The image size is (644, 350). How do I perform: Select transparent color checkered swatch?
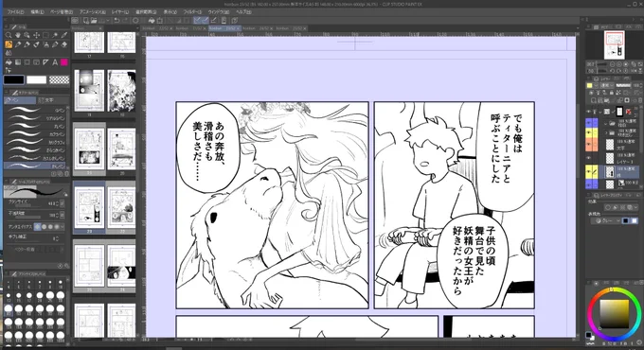[59, 79]
